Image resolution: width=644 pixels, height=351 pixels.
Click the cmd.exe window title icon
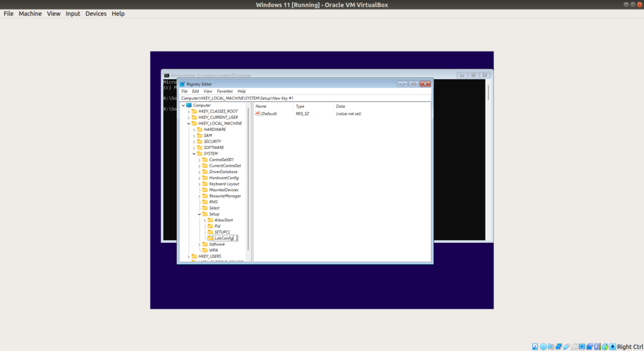[166, 75]
